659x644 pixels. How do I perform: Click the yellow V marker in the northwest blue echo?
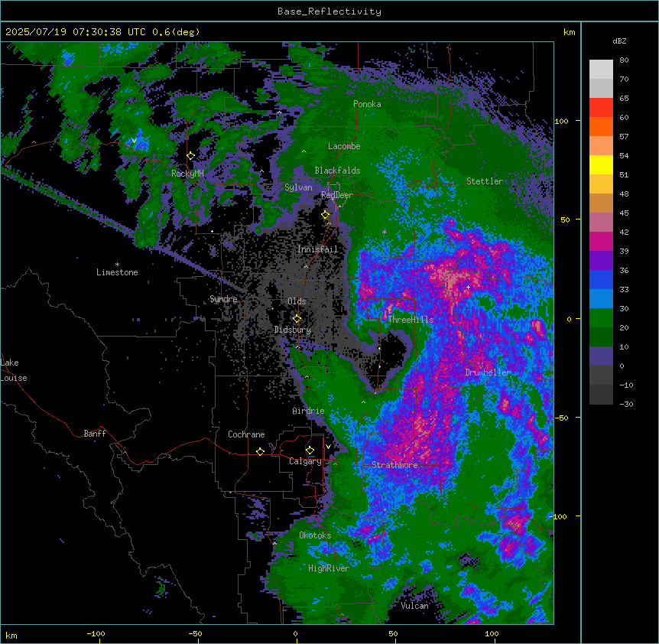coord(134,141)
